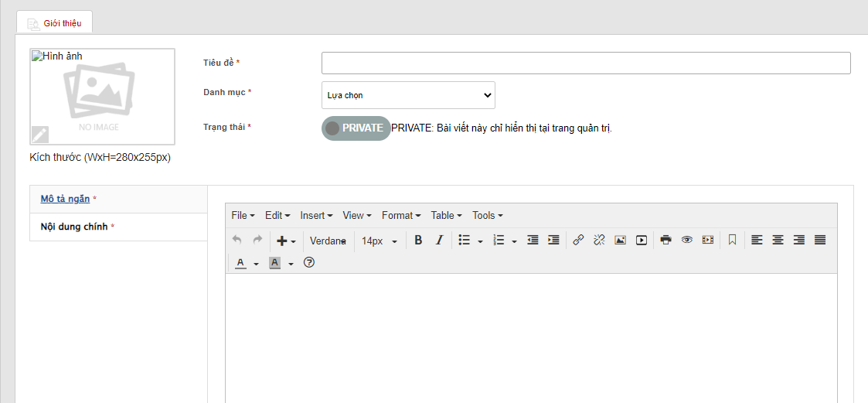Open the Danh mục 'Lựa chọn' dropdown
Image resolution: width=868 pixels, height=403 pixels.
pos(409,95)
